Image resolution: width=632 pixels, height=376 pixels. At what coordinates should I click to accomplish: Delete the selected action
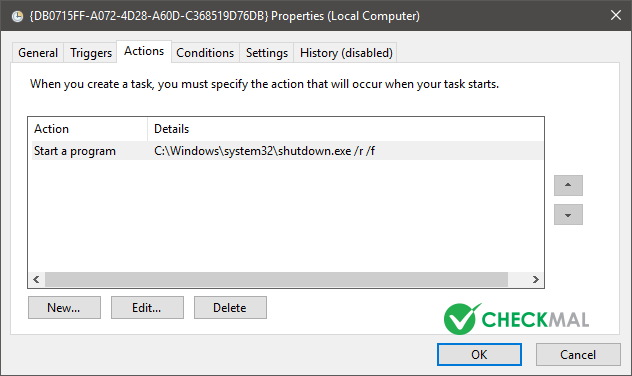(x=230, y=308)
